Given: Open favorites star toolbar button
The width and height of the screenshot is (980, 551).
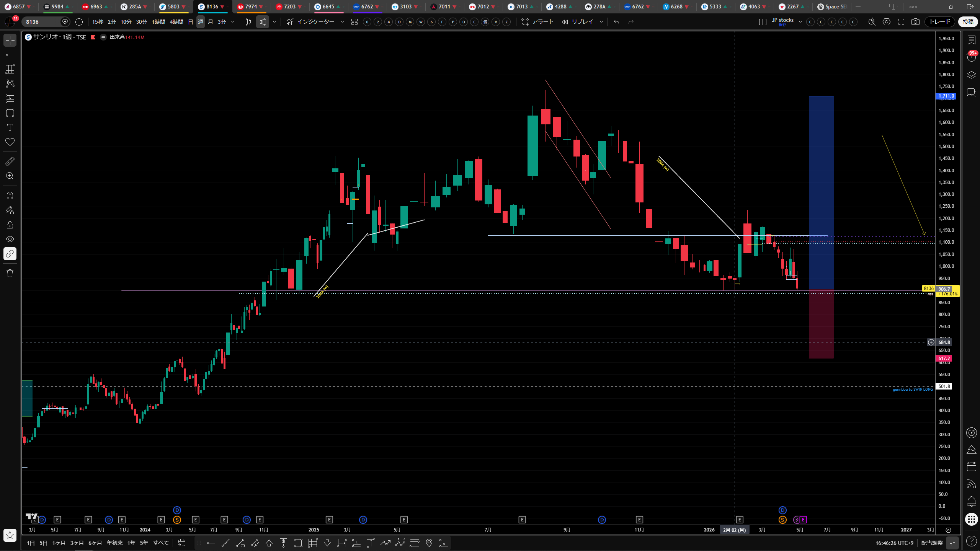Looking at the screenshot, I should [x=10, y=535].
